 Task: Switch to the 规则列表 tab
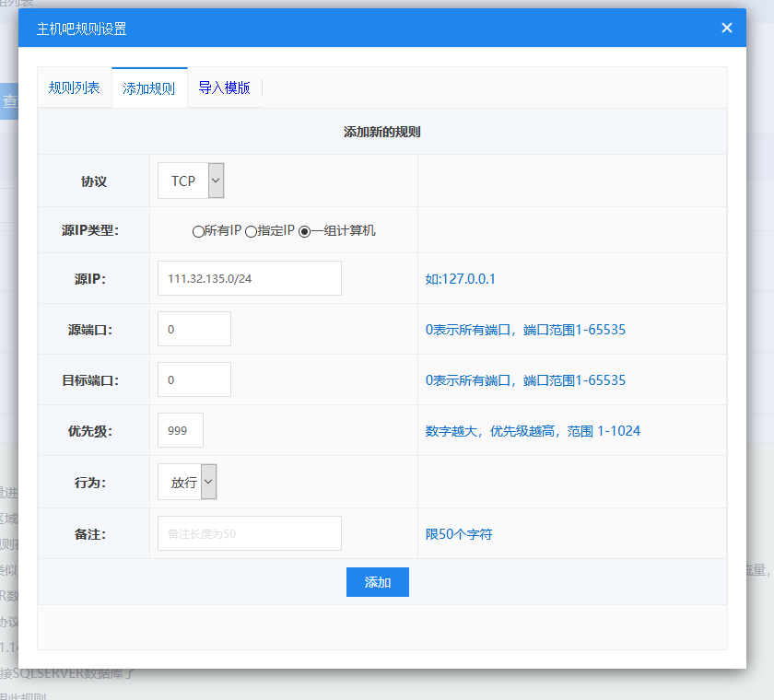75,88
